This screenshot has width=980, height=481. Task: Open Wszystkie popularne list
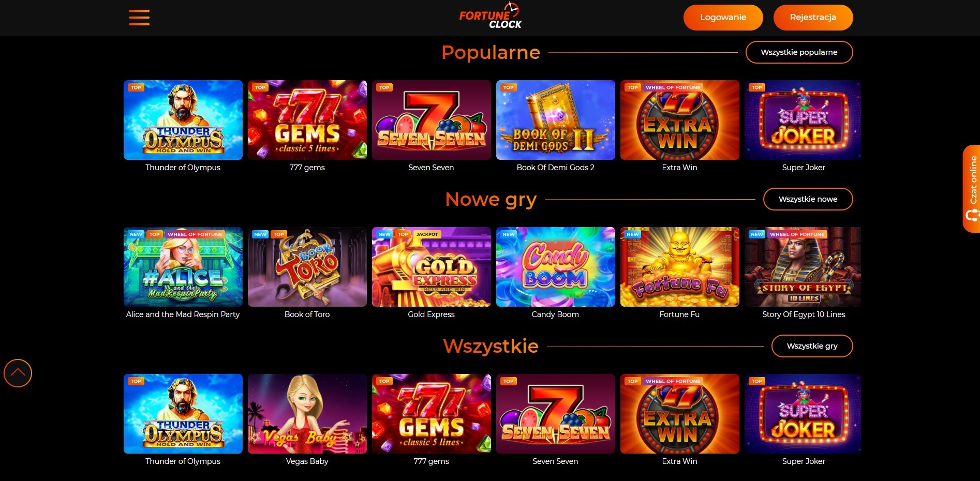[x=799, y=52]
